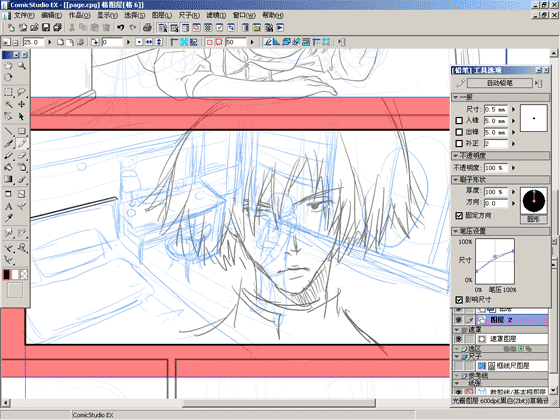Select the Magic wand tool
This screenshot has width=560, height=420.
pyautogui.click(x=8, y=104)
